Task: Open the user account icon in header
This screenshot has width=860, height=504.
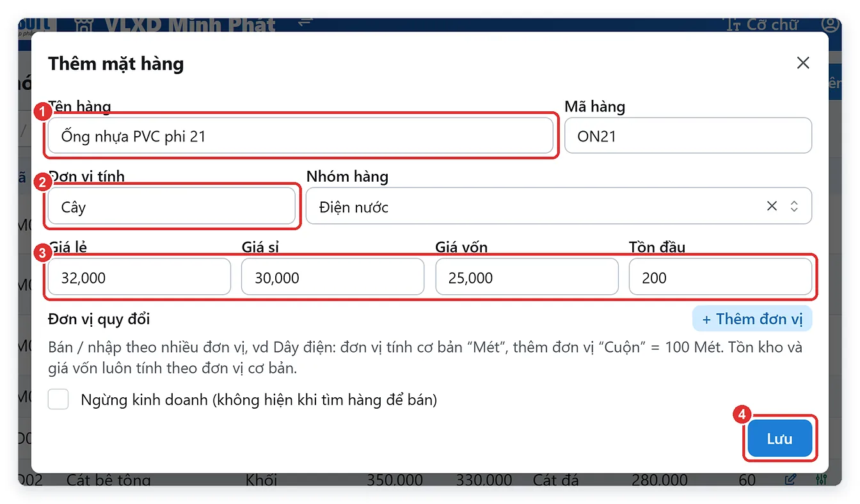Action: click(830, 24)
